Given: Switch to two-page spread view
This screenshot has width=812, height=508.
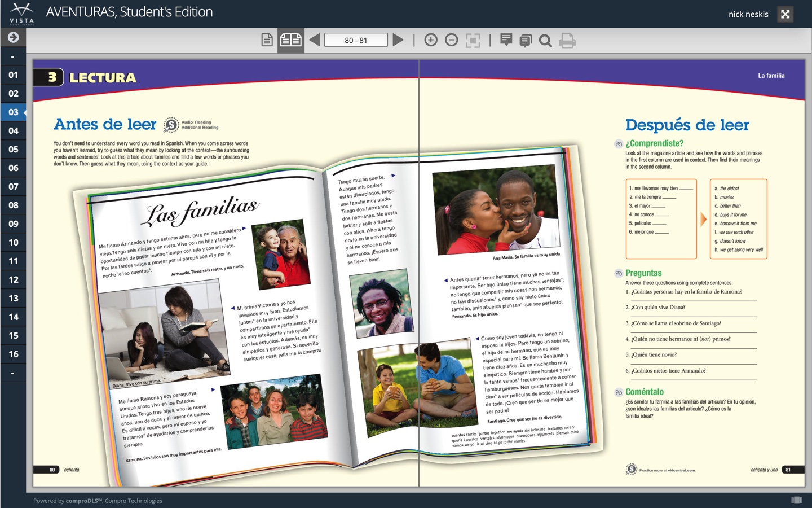Looking at the screenshot, I should tap(291, 40).
